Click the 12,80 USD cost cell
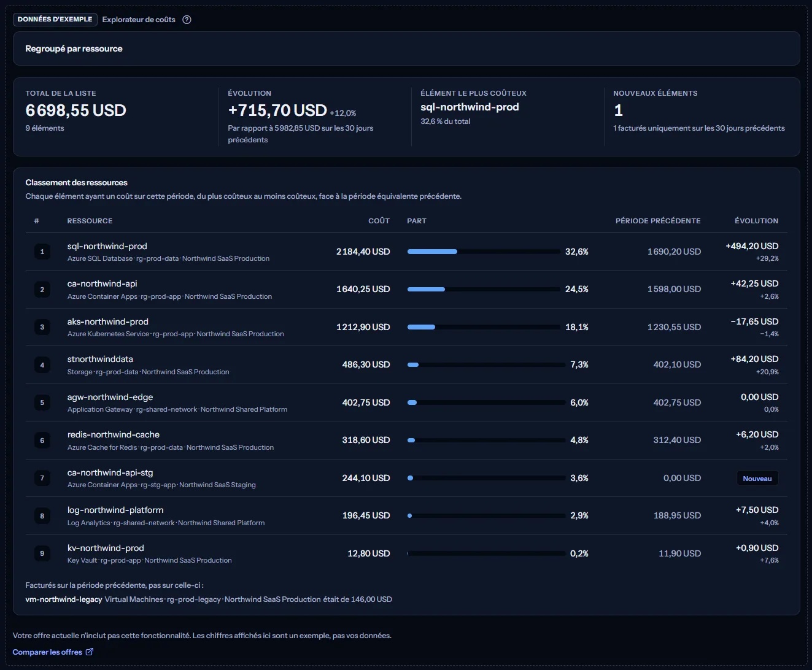 pyautogui.click(x=369, y=553)
